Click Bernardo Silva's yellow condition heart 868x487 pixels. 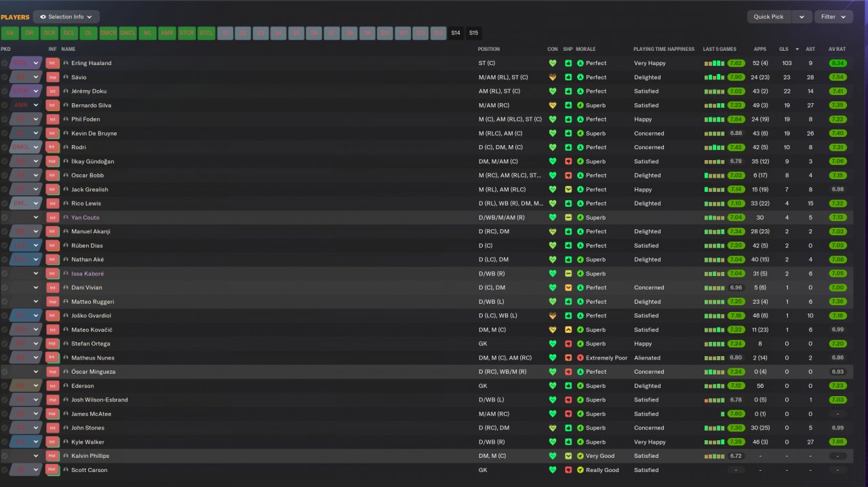553,105
